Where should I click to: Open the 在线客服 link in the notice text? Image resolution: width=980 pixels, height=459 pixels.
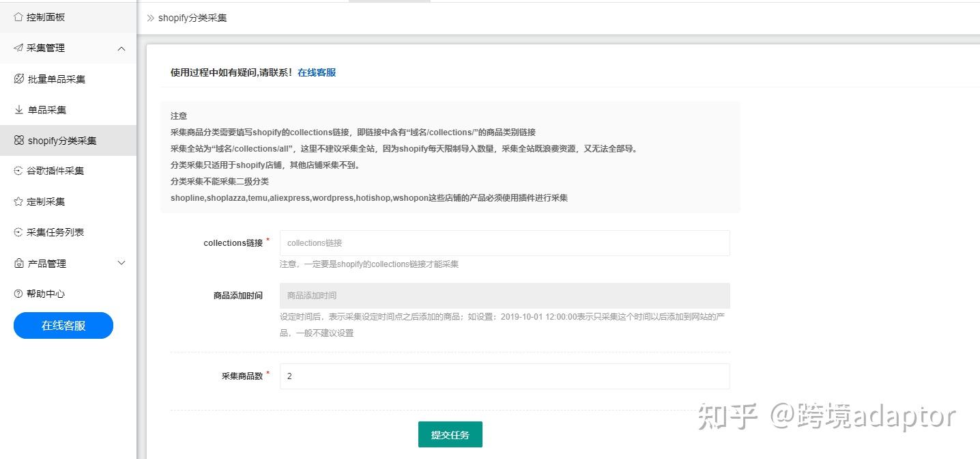pos(317,72)
